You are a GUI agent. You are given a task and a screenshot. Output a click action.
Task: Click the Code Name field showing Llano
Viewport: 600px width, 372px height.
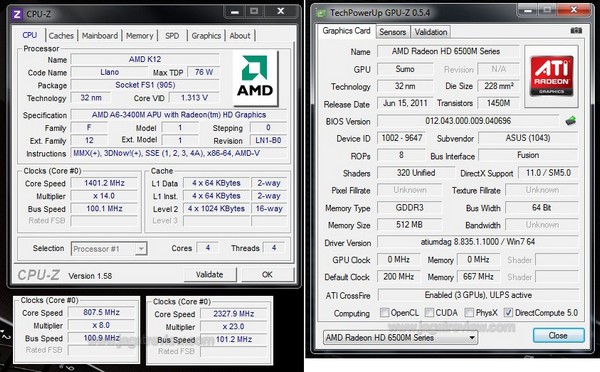[x=109, y=72]
